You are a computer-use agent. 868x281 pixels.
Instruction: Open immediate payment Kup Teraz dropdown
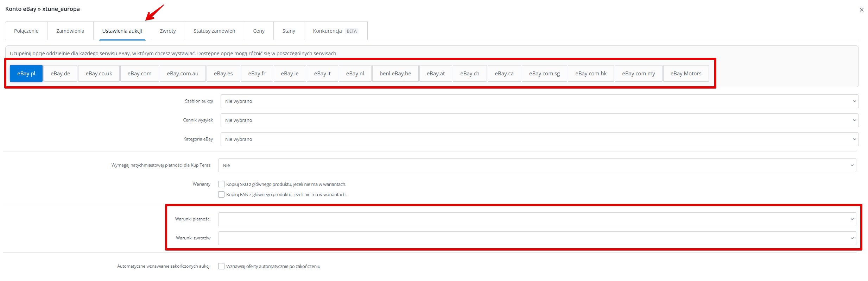coord(537,166)
